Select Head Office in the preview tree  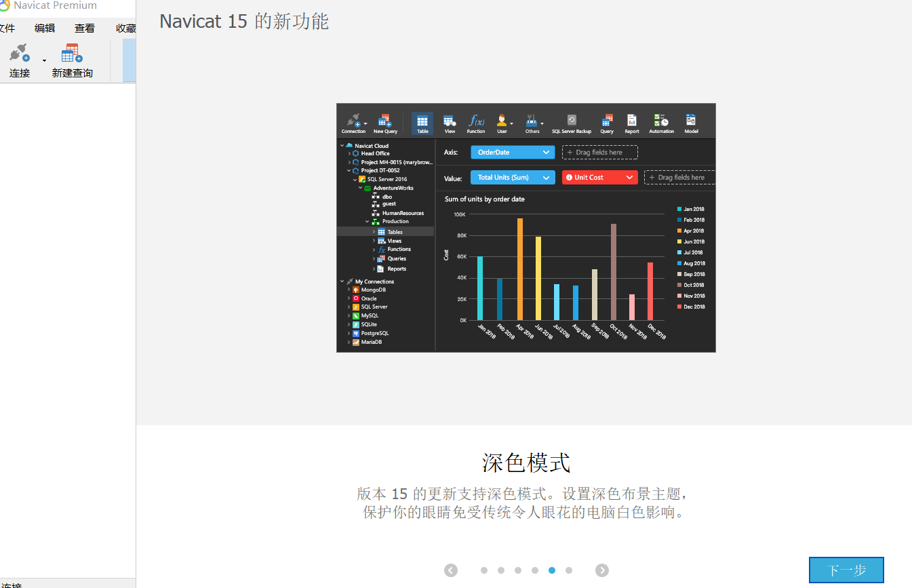pos(375,154)
